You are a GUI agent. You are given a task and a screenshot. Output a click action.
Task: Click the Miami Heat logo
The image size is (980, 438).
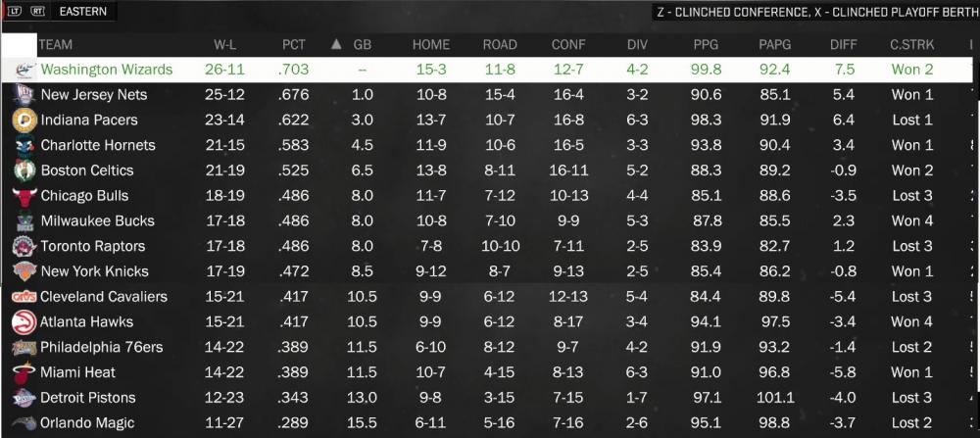point(24,372)
